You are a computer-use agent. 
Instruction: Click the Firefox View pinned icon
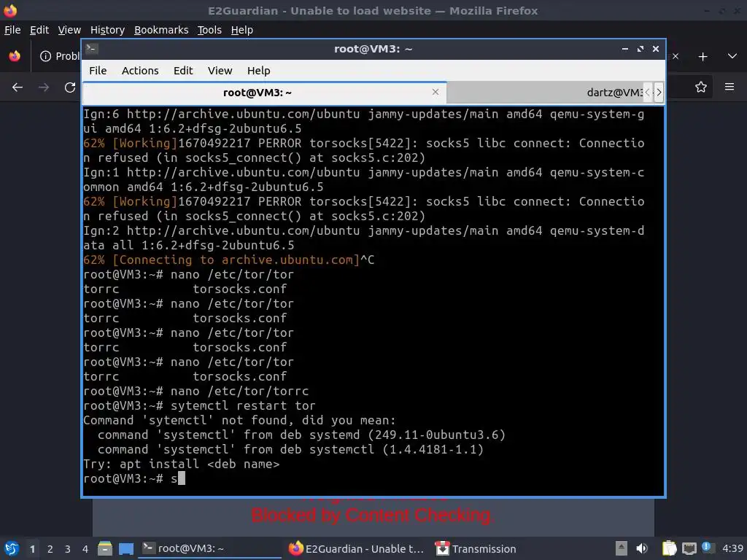click(x=15, y=56)
